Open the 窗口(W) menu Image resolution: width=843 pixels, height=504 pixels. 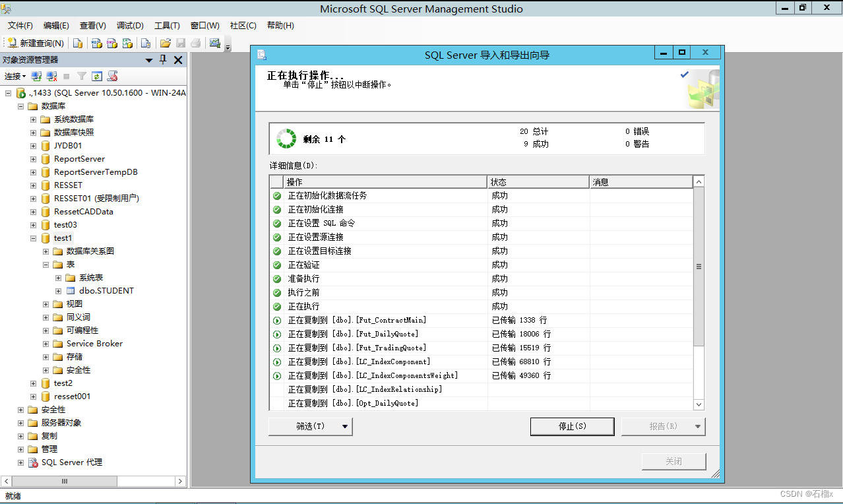pos(204,26)
